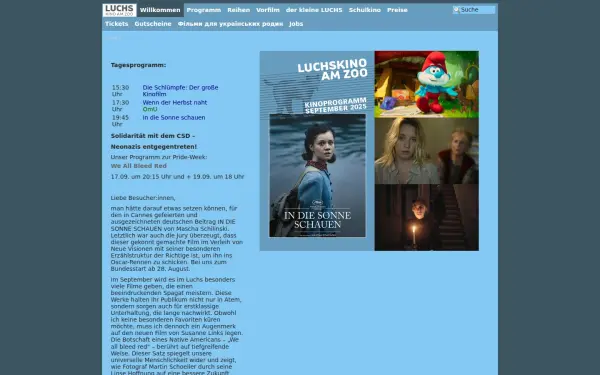600x375 pixels.
Task: Click the green OmU label
Action: point(150,109)
